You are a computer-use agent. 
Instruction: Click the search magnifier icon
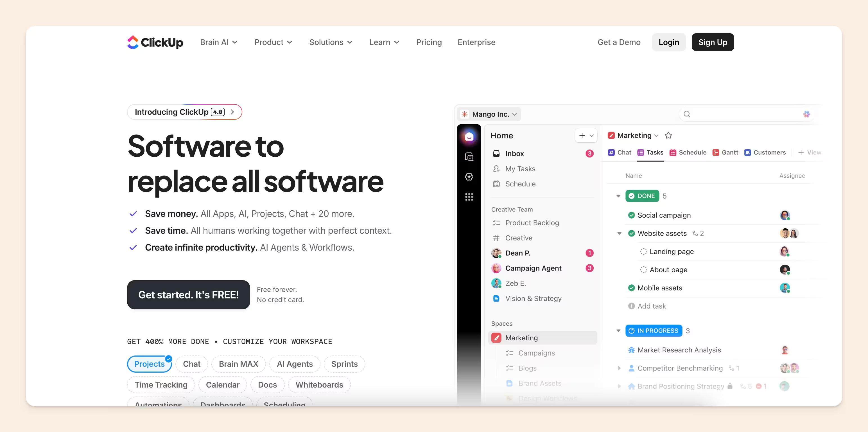click(x=687, y=114)
